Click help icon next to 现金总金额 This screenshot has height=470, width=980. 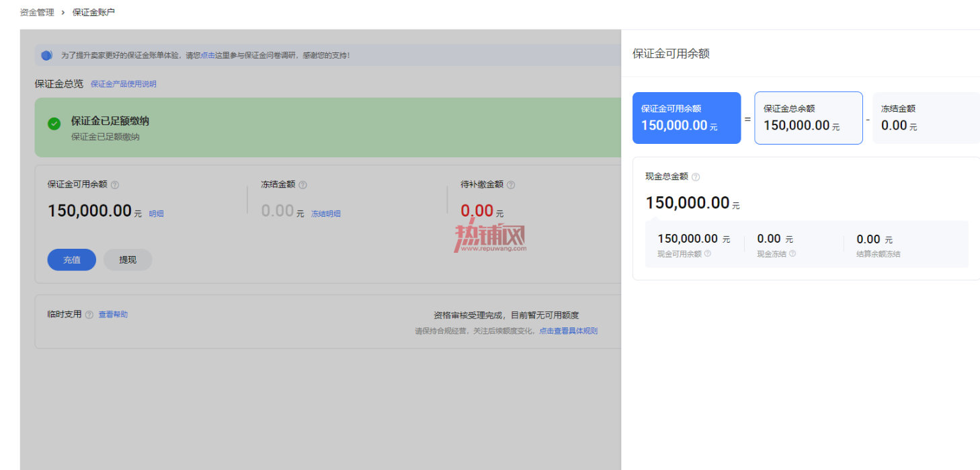696,177
